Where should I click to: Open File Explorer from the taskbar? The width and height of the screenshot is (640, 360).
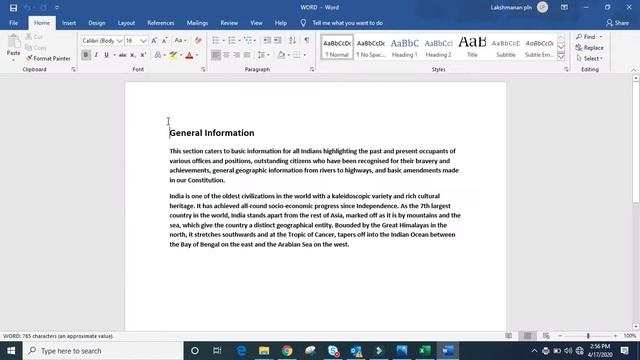[x=264, y=351]
